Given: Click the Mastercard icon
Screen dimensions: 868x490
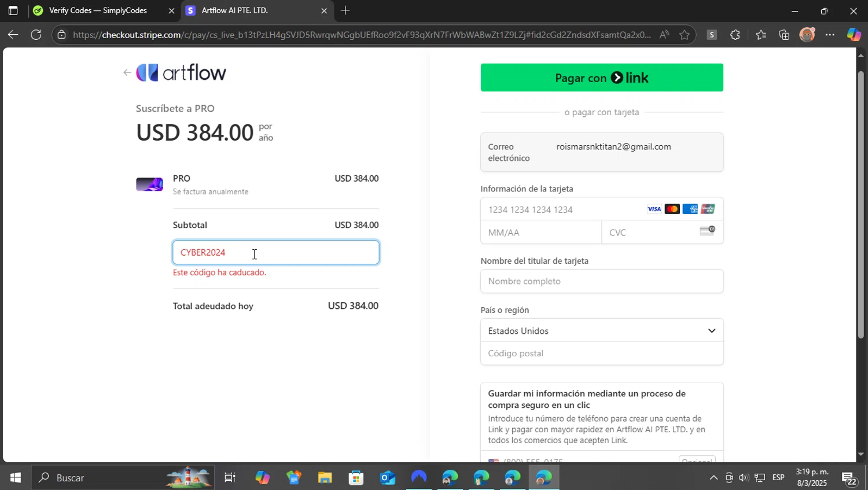Looking at the screenshot, I should click(672, 209).
